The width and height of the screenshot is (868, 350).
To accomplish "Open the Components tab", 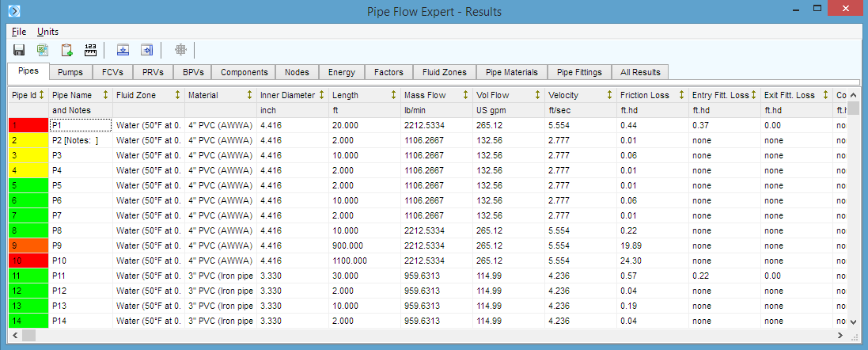I will [244, 72].
